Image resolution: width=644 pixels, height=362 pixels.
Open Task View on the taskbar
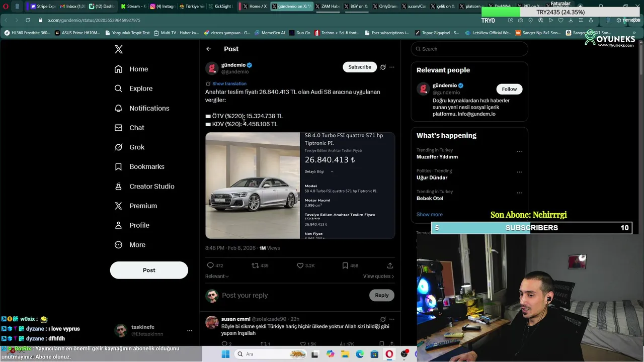315,354
